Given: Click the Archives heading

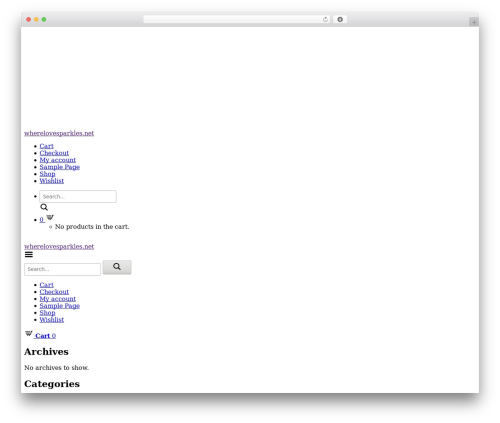Looking at the screenshot, I should click(x=46, y=352).
